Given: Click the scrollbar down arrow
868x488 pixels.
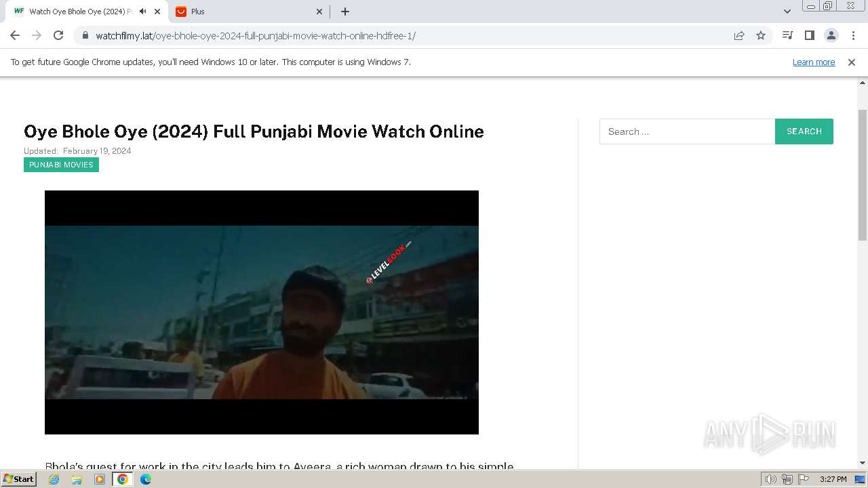Looking at the screenshot, I should (x=863, y=463).
